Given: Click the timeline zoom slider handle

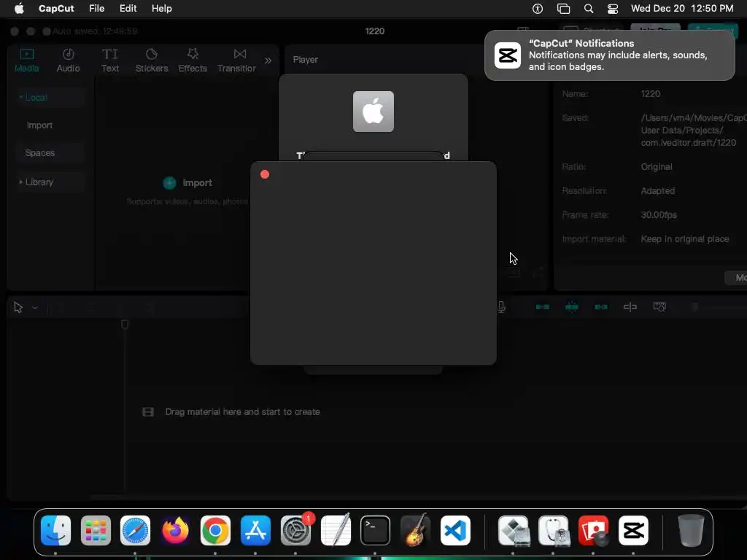Looking at the screenshot, I should click(694, 307).
